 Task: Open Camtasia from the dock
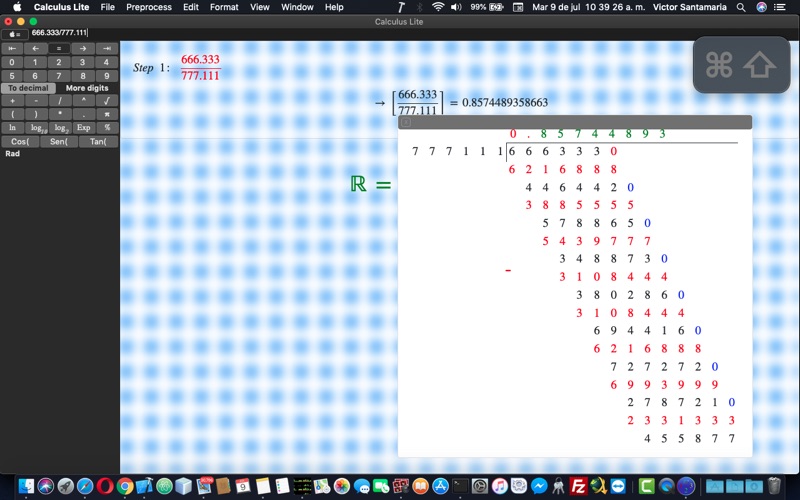pos(646,486)
